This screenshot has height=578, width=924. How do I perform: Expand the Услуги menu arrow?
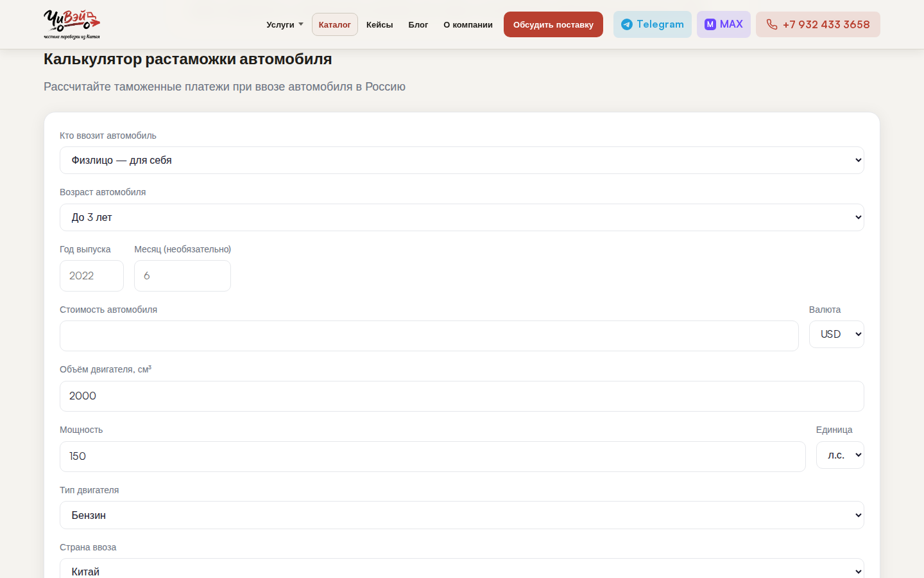(301, 24)
